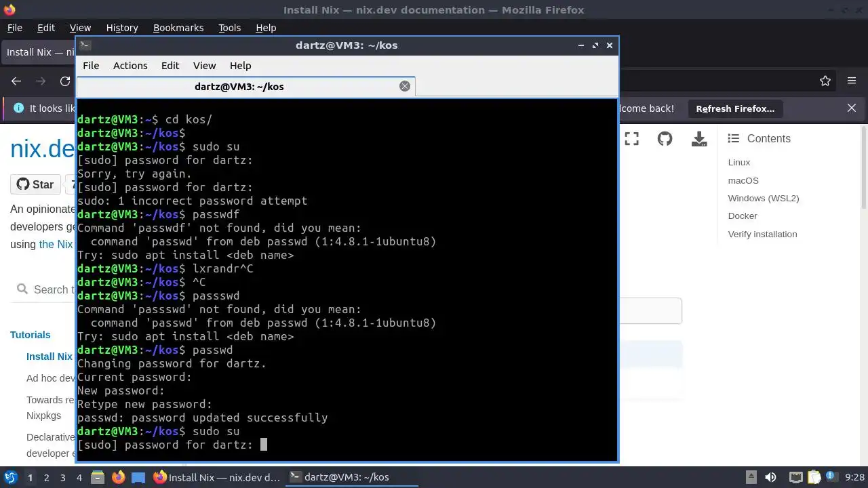Open the terminal's Edit menu
The image size is (868, 488).
pyautogui.click(x=170, y=66)
